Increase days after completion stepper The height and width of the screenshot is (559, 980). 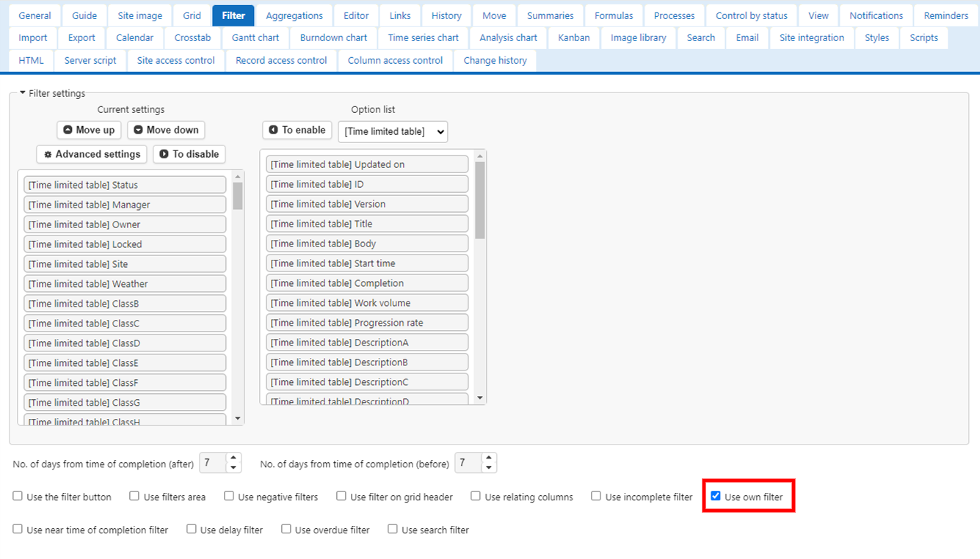point(233,458)
